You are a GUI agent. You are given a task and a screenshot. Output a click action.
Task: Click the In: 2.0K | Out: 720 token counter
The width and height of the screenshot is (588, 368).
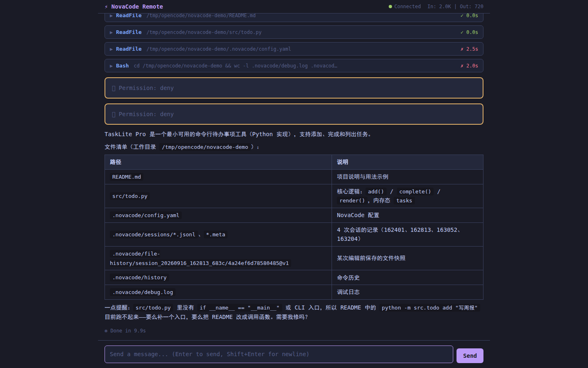pyautogui.click(x=455, y=7)
